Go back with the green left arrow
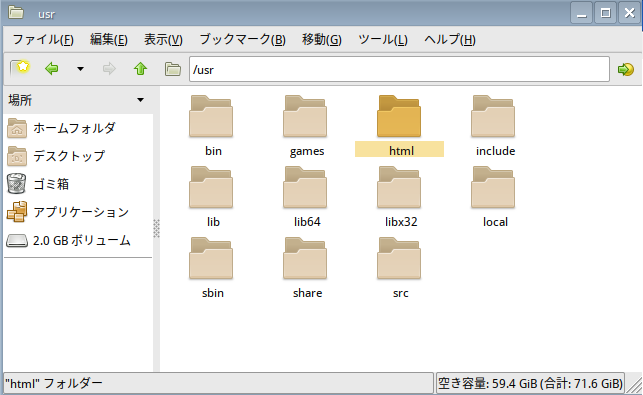 tap(52, 68)
